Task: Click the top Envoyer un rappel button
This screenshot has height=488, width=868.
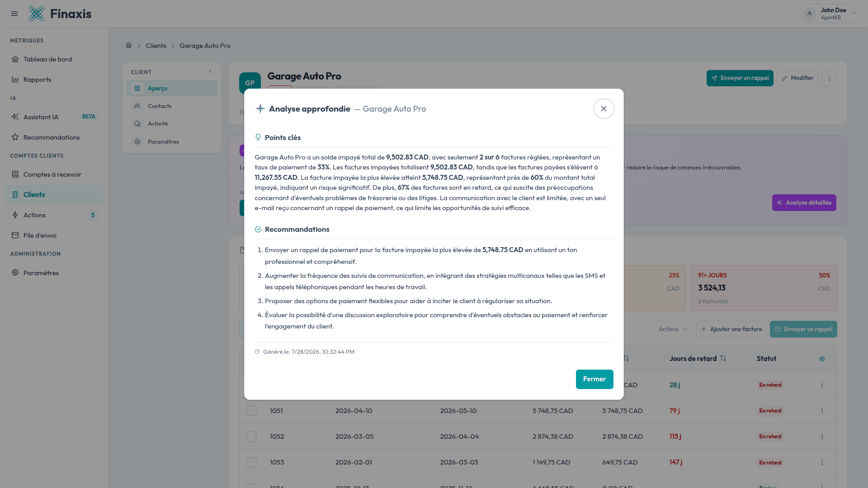Action: pyautogui.click(x=740, y=78)
